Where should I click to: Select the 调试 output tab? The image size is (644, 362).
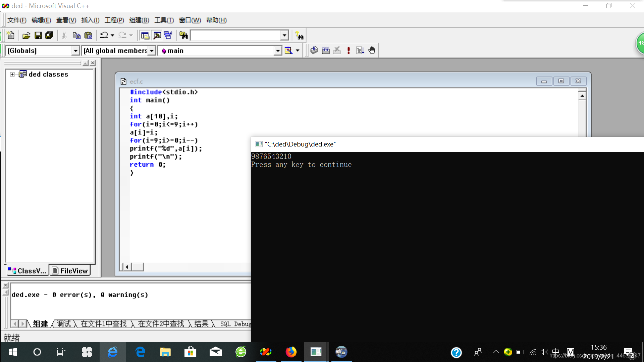[64, 324]
